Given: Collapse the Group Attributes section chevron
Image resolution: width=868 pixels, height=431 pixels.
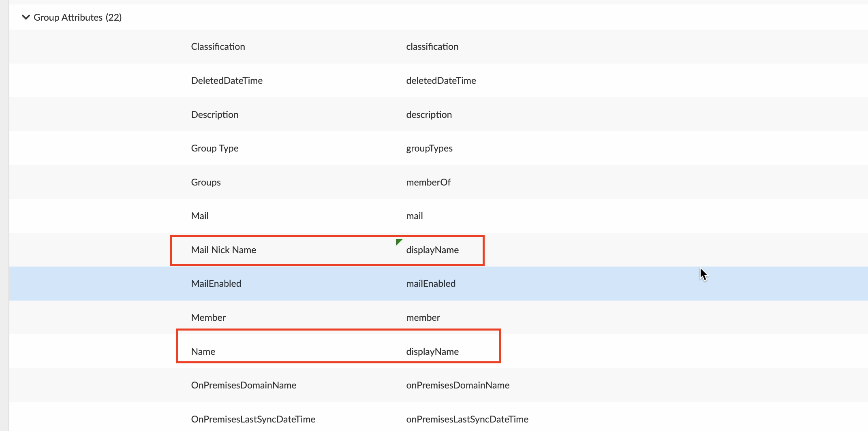Looking at the screenshot, I should click(26, 17).
